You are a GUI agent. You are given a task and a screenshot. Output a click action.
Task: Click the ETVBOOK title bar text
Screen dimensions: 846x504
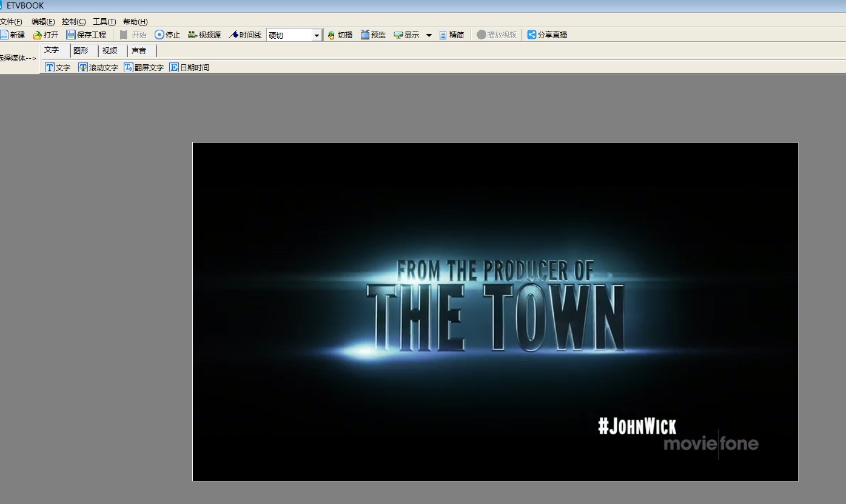pyautogui.click(x=25, y=5)
